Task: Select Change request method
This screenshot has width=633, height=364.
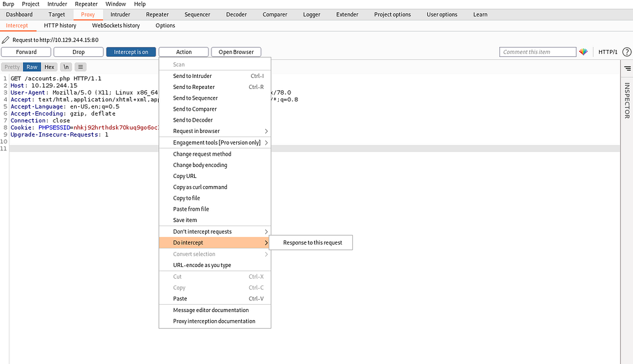Action: point(215,154)
